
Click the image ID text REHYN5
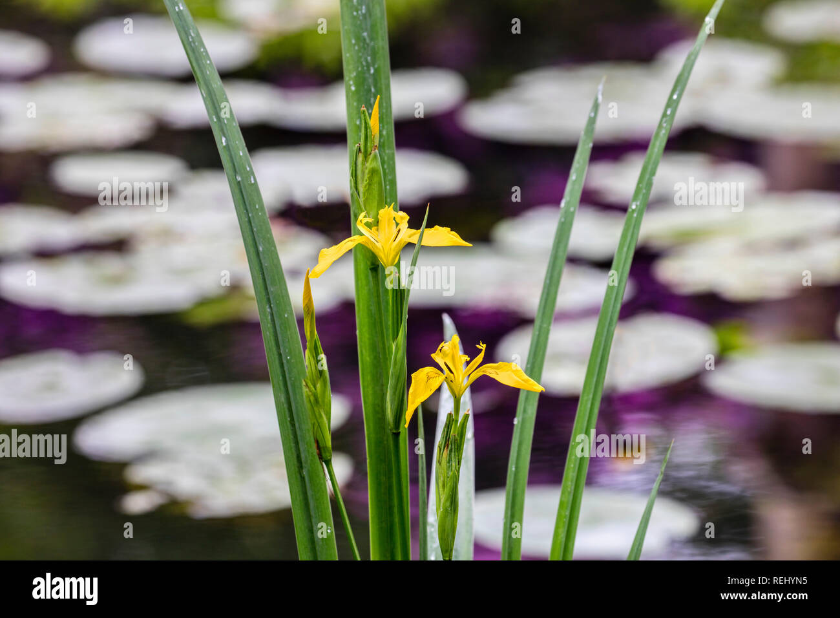[x=782, y=581]
